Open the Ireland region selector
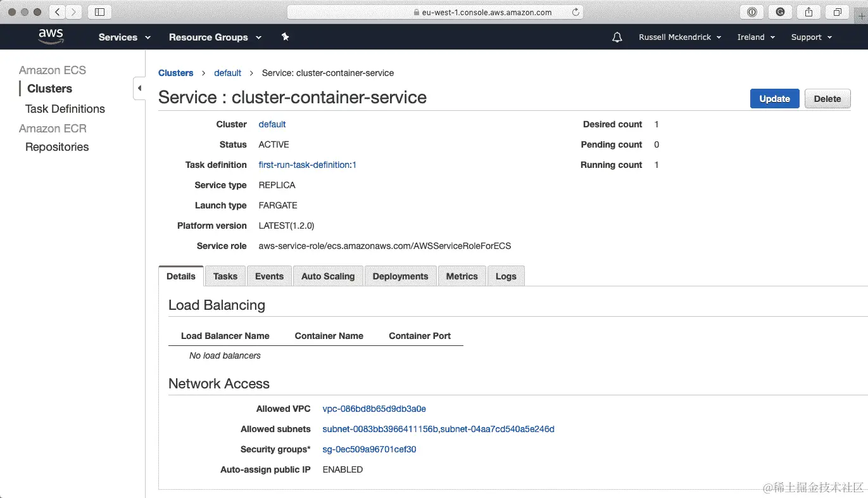 [756, 37]
